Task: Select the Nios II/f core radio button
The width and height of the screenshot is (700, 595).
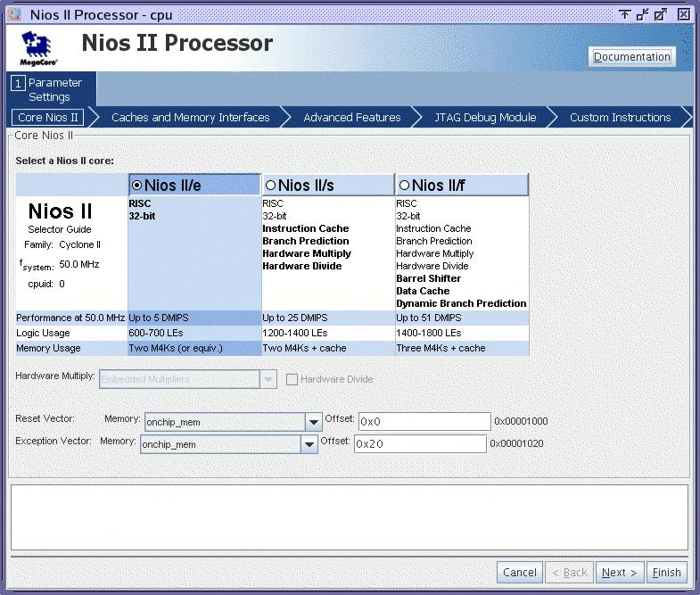Action: pos(405,185)
